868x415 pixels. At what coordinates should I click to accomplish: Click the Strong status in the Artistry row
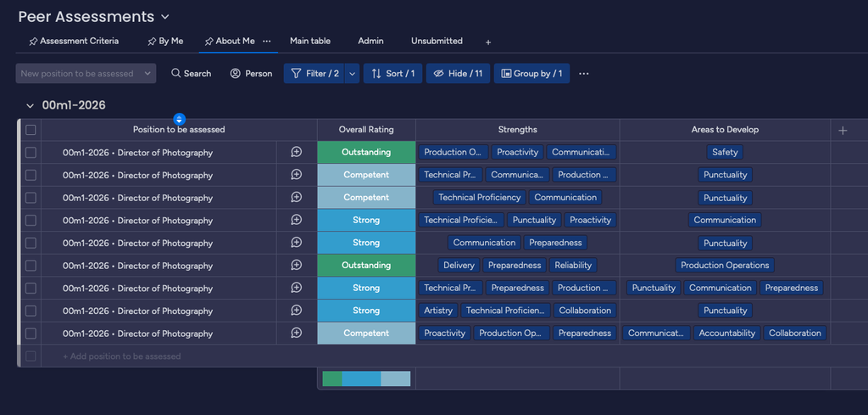click(366, 311)
